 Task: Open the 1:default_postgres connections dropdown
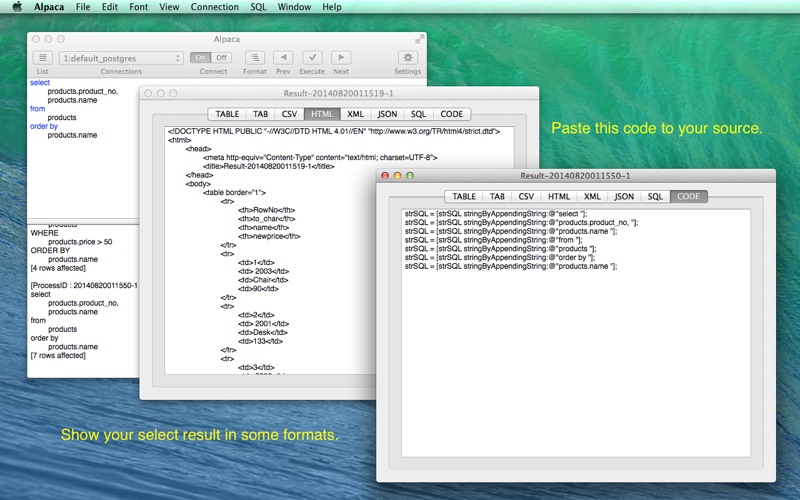point(121,58)
